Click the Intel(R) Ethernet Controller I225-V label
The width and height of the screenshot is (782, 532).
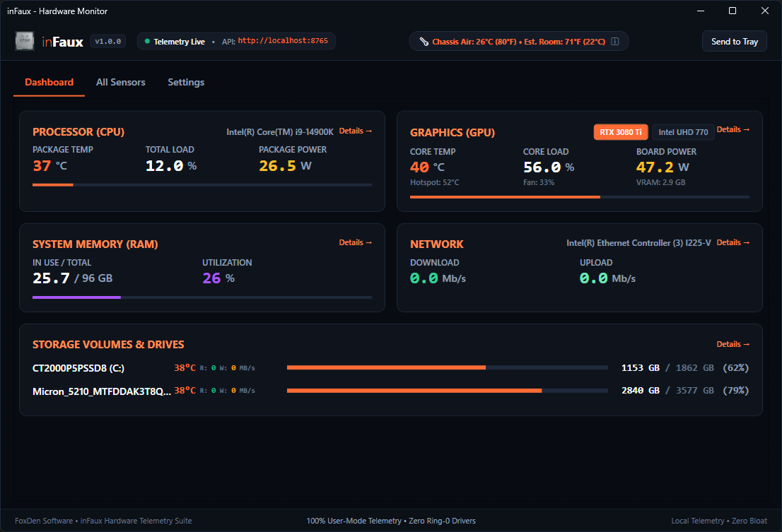[638, 243]
